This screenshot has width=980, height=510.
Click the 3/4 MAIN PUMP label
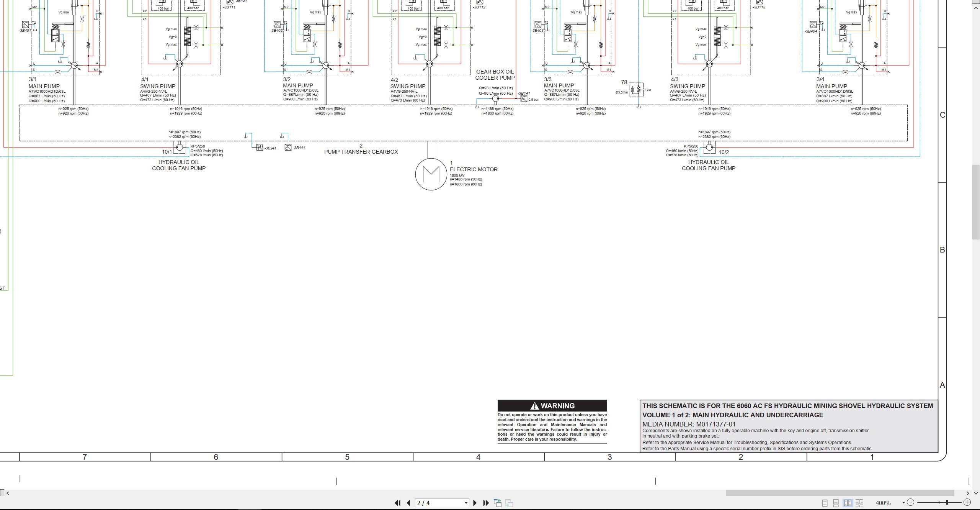click(831, 83)
